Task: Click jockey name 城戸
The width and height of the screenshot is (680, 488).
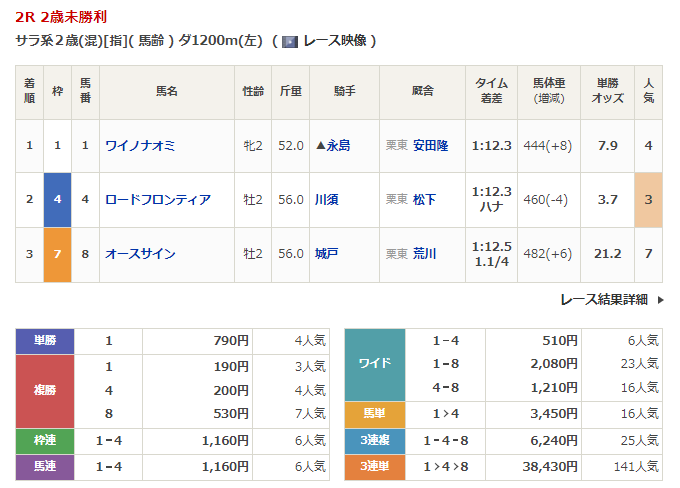Action: pos(326,254)
